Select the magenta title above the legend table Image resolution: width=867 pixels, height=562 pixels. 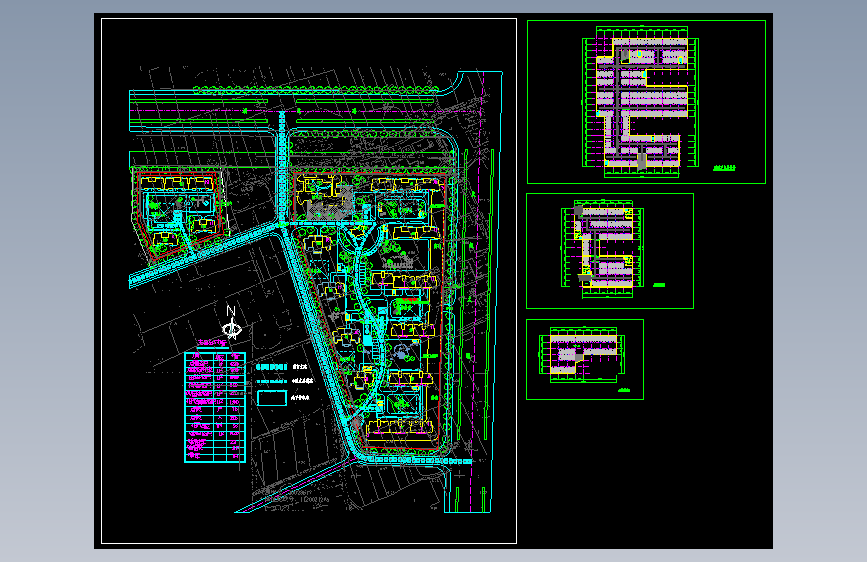point(212,343)
